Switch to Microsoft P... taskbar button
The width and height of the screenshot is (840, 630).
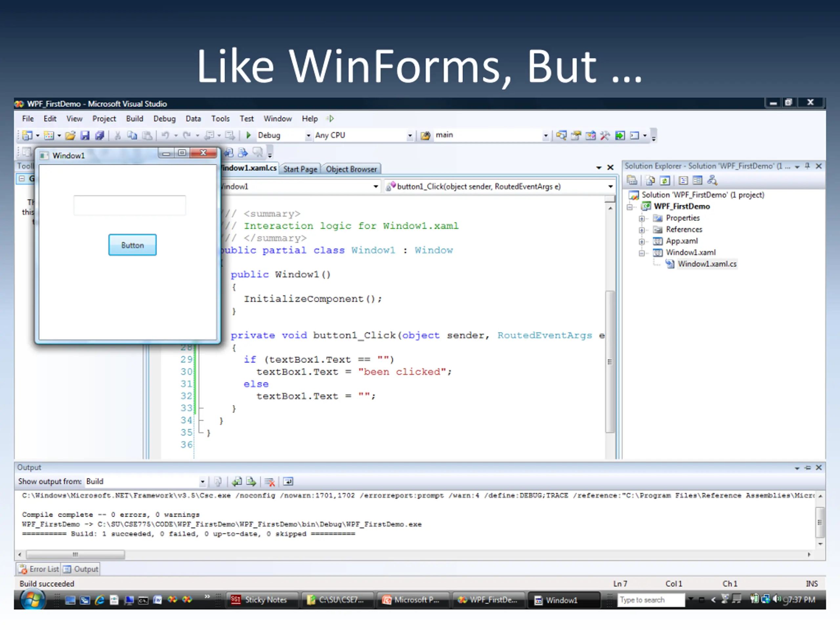(414, 600)
